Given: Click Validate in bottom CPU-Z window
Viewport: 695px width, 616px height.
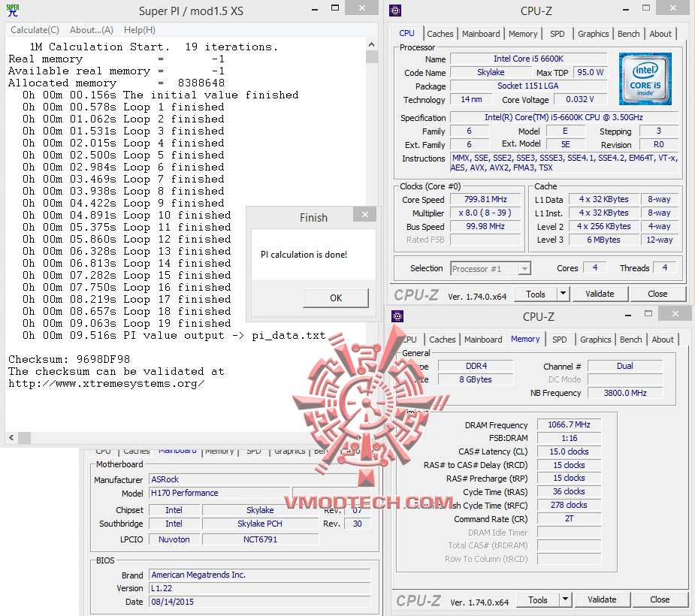Looking at the screenshot, I should [602, 599].
